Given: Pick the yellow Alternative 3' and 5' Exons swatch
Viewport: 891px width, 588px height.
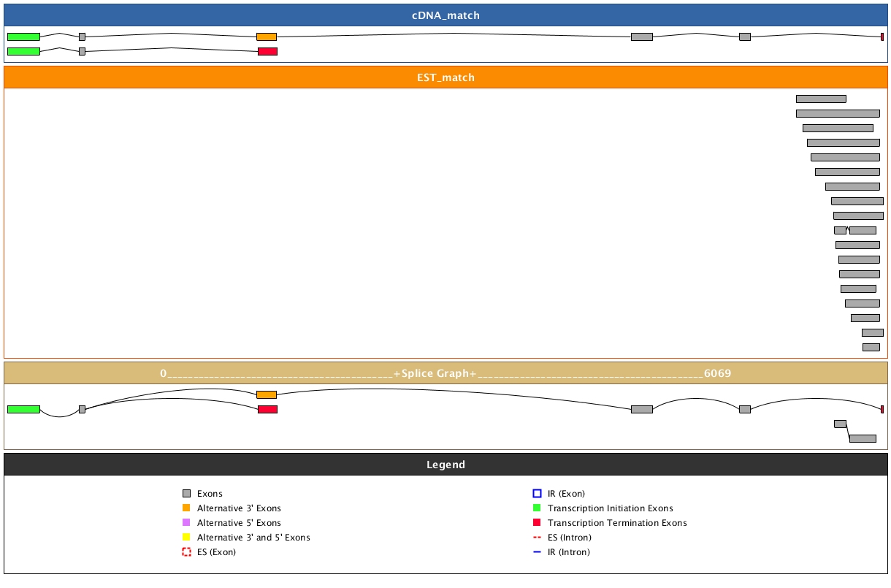Looking at the screenshot, I should [186, 538].
